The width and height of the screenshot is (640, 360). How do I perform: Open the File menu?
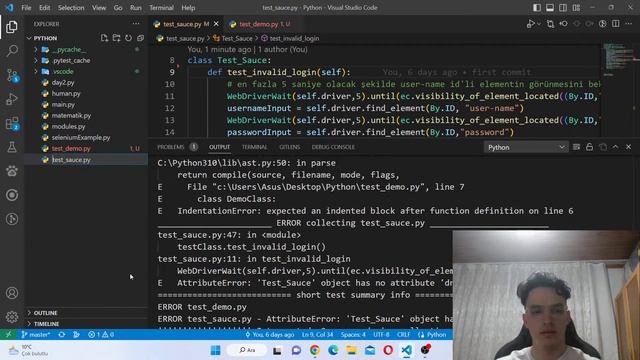point(26,8)
